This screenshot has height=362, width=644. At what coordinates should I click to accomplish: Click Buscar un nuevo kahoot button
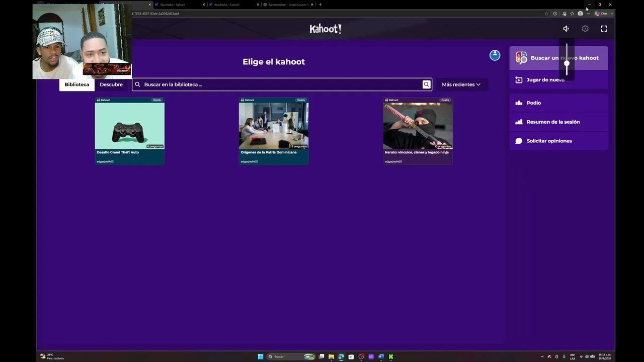(558, 58)
